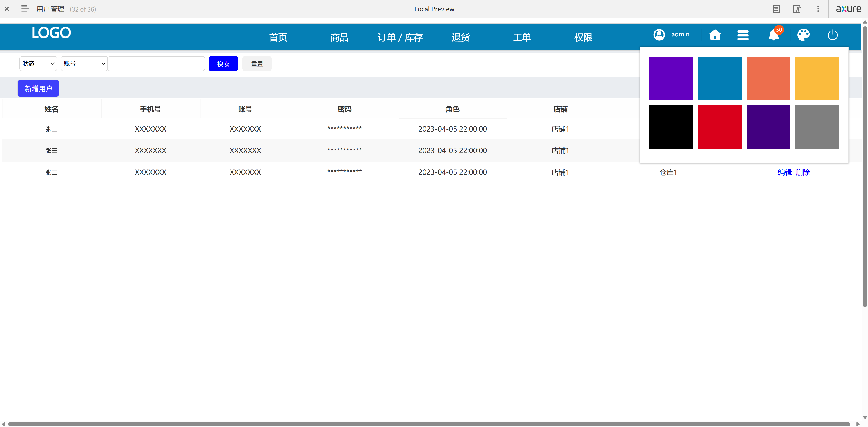Click the 手机号 column header
Image resolution: width=868 pixels, height=427 pixels.
151,109
